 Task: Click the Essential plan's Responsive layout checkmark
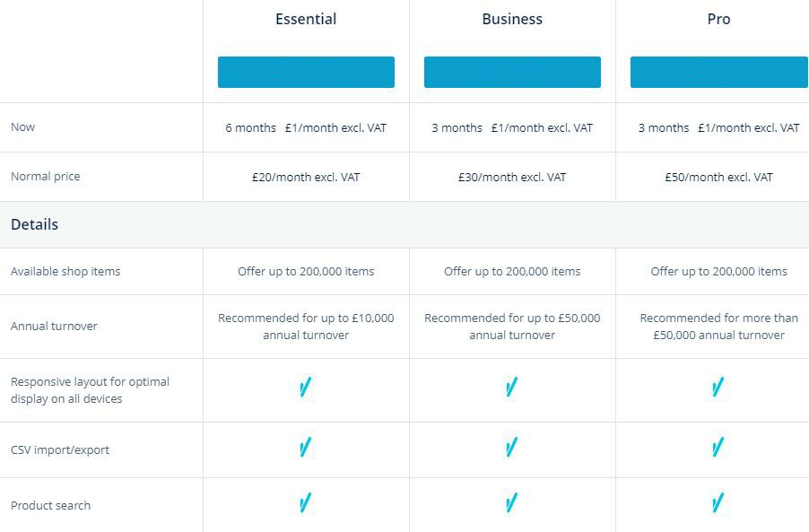point(305,388)
